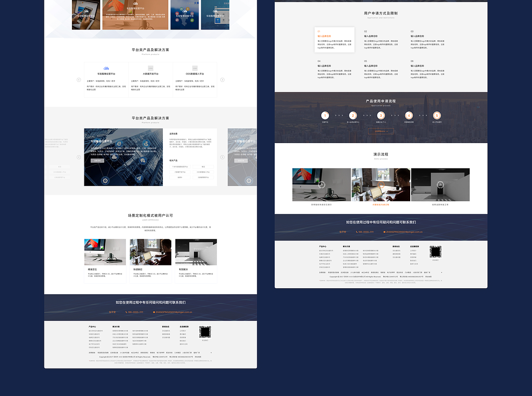Open the 精准定位 card with iMac photo
532x396 pixels.
coord(105,261)
